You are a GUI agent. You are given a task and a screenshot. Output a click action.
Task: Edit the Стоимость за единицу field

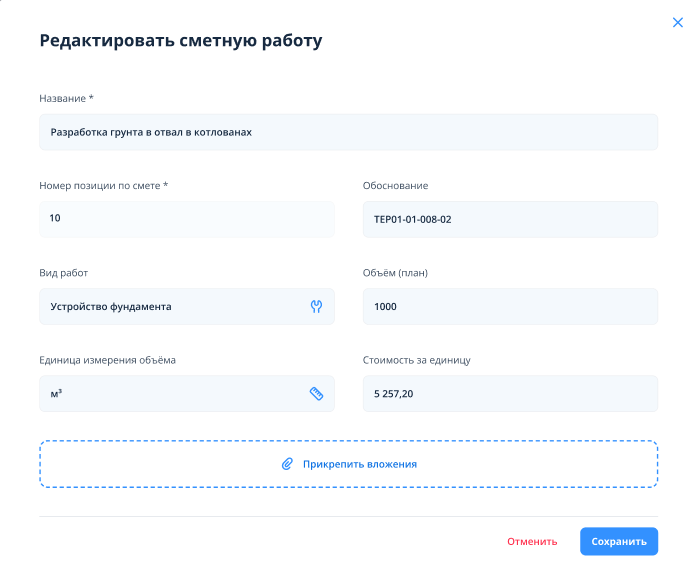point(510,393)
